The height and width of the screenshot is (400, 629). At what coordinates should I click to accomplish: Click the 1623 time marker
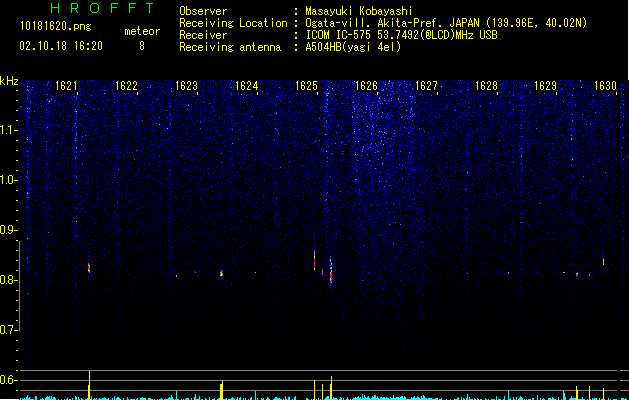point(186,86)
